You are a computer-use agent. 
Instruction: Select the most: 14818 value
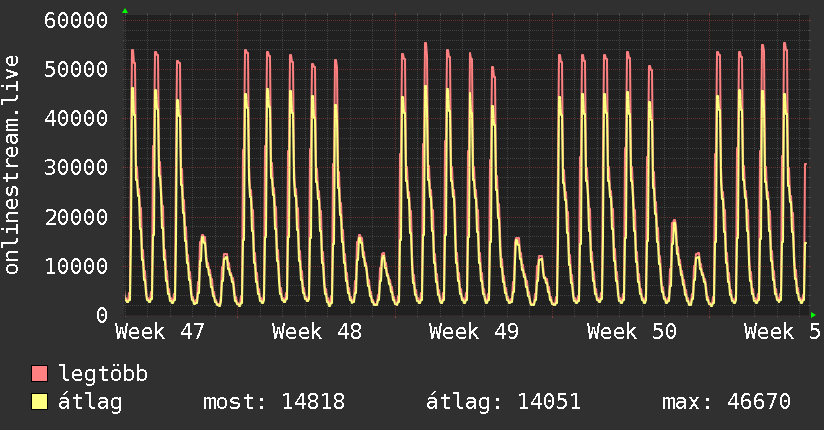coord(274,402)
